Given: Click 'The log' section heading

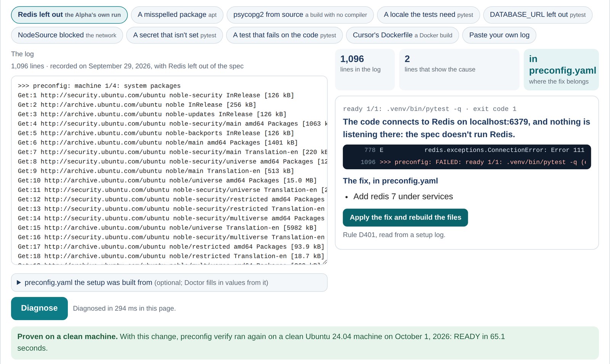Looking at the screenshot, I should pos(22,54).
